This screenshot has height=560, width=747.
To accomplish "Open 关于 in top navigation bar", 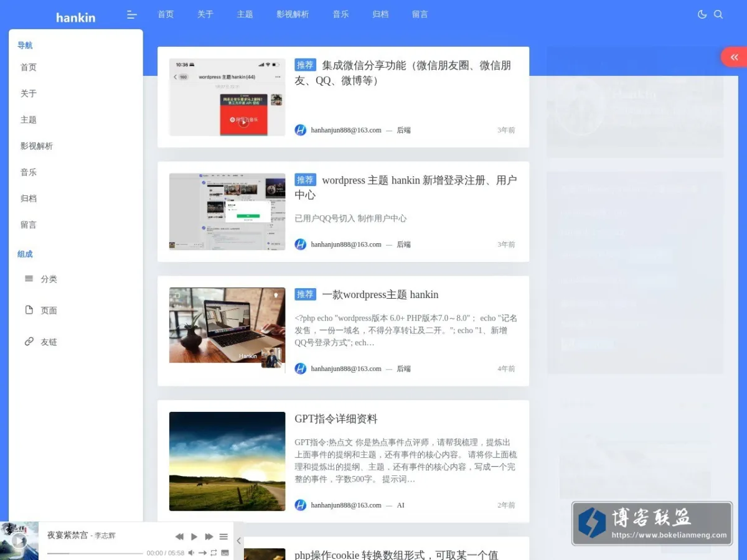I will [x=205, y=14].
